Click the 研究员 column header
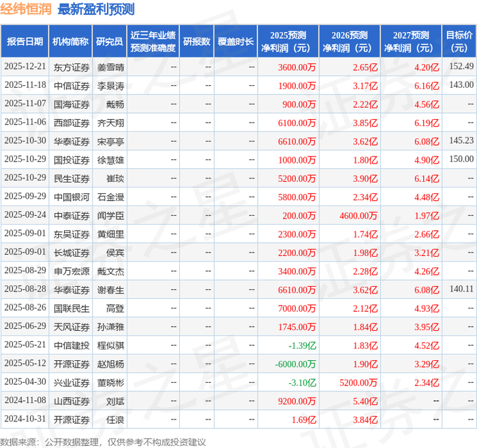Screen dimensions: 477x448 (x=110, y=42)
